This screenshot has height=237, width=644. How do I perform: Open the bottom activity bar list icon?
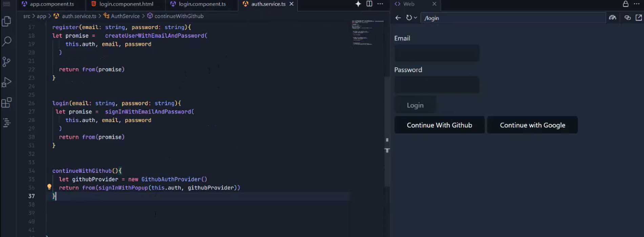pyautogui.click(x=6, y=123)
